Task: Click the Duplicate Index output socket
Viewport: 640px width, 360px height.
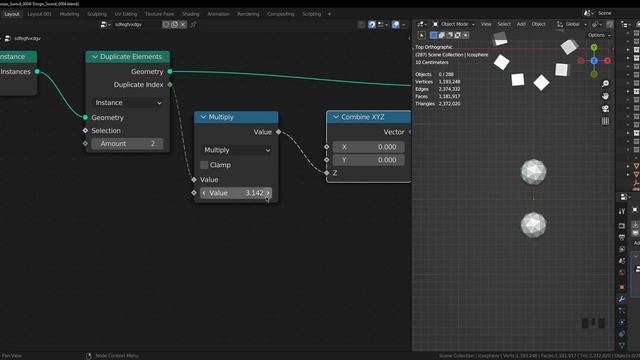Action: 170,84
